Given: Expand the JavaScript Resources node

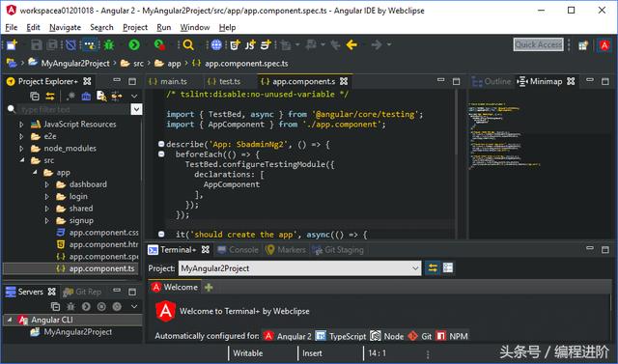Looking at the screenshot, I should pos(21,125).
